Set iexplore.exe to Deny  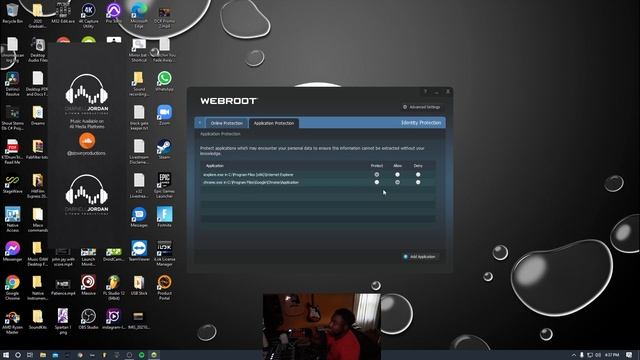(418, 175)
